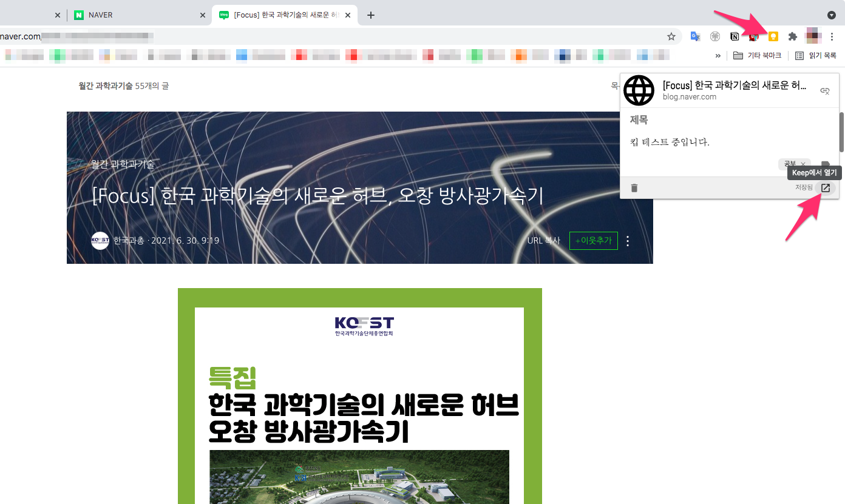Screen dimensions: 845x504
Task: Open a new tab with the plus button
Action: pyautogui.click(x=371, y=15)
